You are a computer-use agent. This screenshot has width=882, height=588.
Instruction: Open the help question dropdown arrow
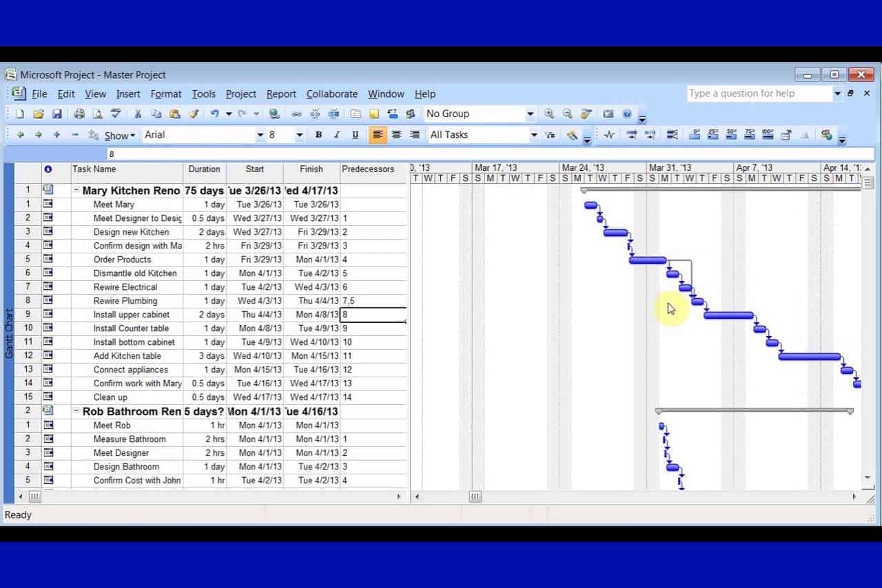pos(838,94)
